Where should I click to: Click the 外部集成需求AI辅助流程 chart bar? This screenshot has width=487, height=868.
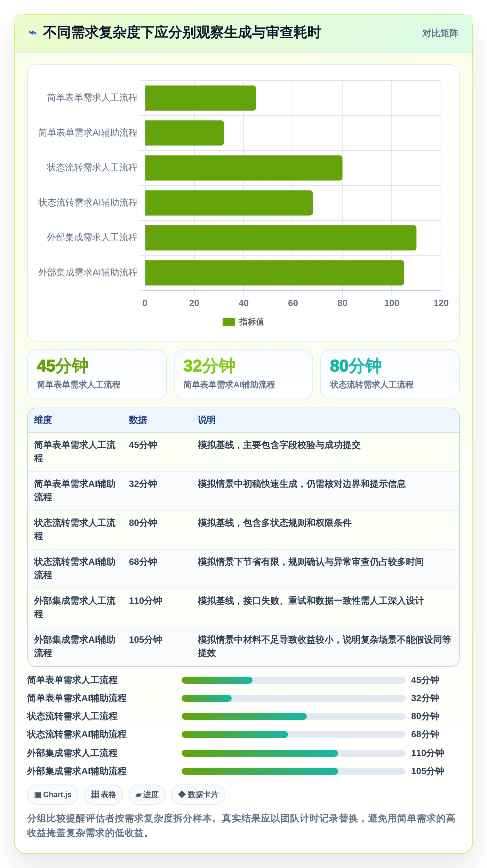pos(274,273)
